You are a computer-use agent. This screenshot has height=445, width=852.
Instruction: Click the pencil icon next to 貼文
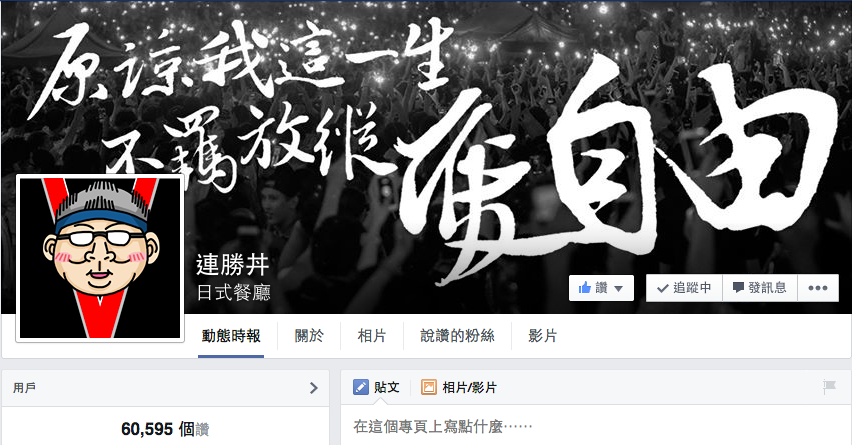click(361, 387)
